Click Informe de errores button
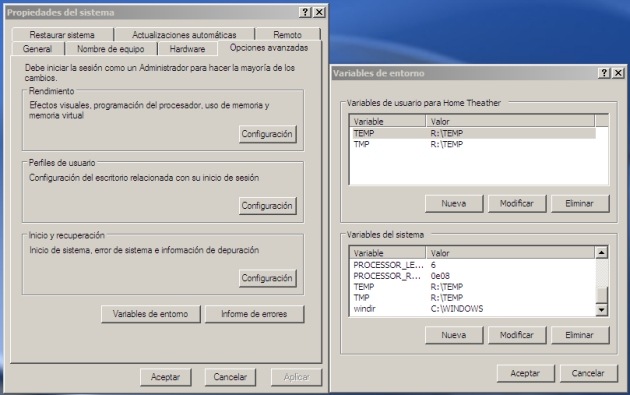 (x=254, y=314)
